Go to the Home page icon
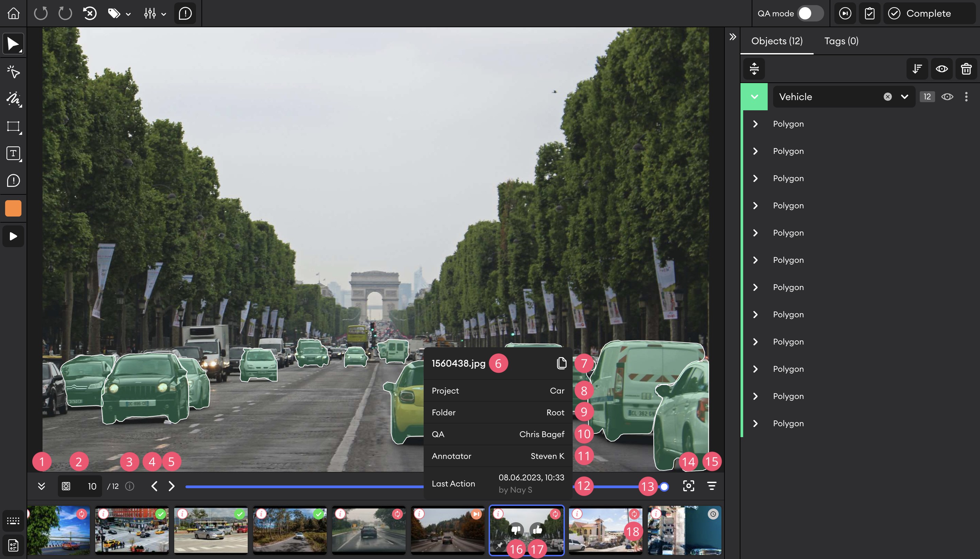The width and height of the screenshot is (980, 559). (13, 13)
